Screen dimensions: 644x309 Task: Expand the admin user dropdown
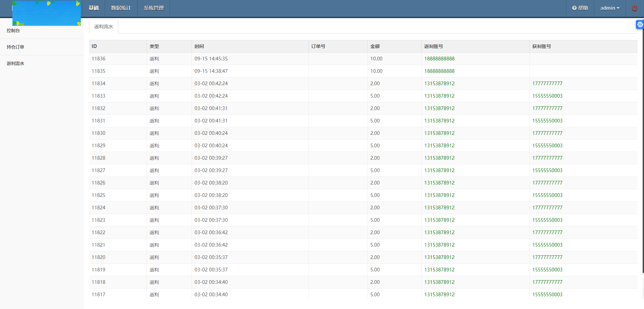tap(609, 8)
